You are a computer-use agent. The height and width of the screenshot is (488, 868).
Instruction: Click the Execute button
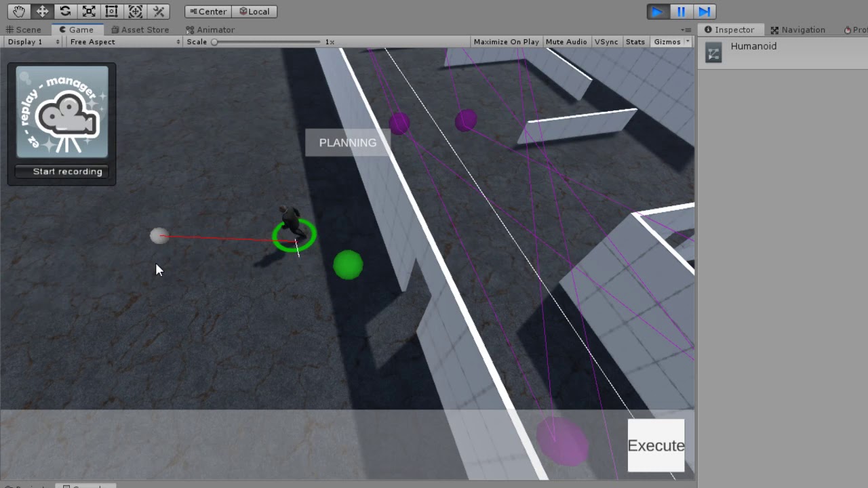pos(656,445)
